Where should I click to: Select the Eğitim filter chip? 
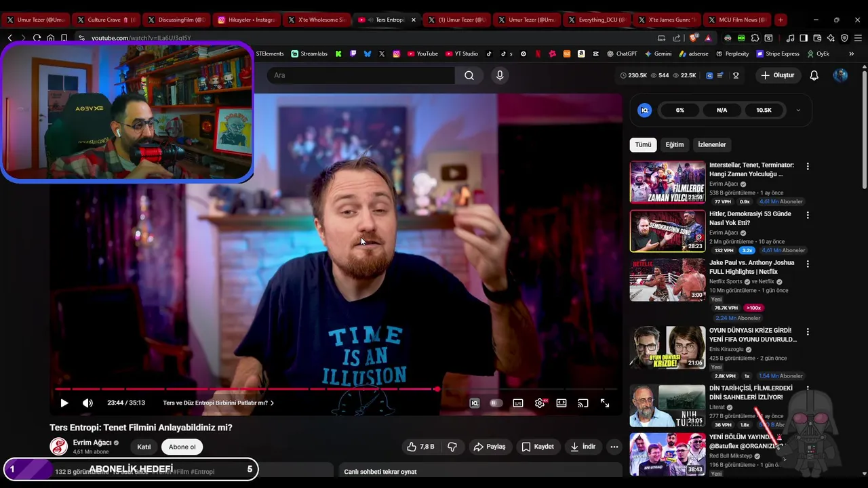[x=675, y=144]
